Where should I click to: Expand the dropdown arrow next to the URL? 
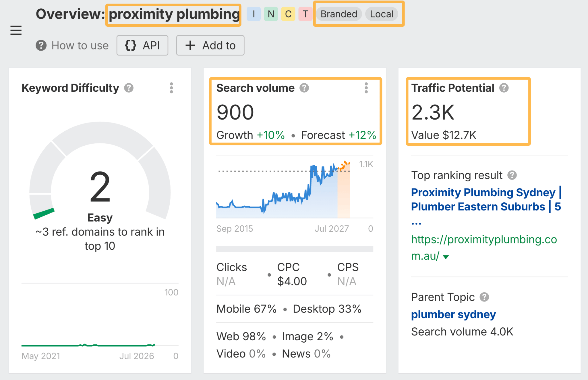[446, 257]
